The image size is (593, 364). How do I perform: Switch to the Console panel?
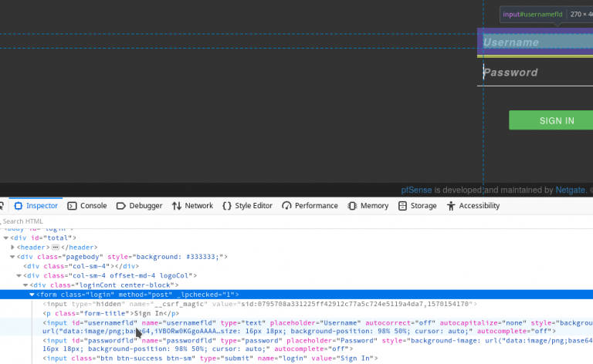click(x=87, y=206)
